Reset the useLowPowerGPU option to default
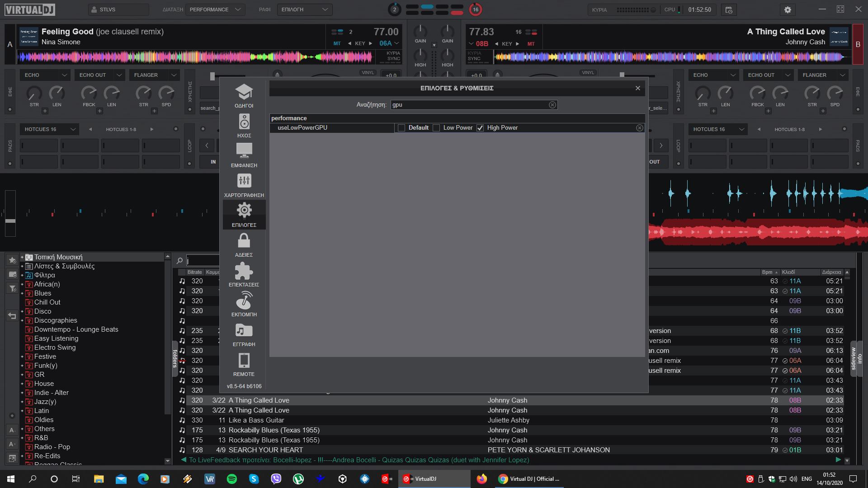This screenshot has height=488, width=868. (639, 128)
